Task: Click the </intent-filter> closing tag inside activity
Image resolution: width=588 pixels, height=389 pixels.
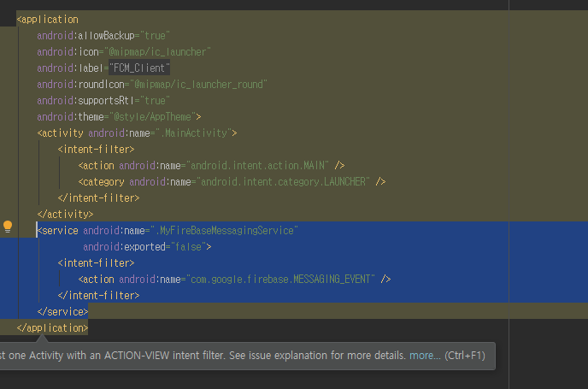Action: (x=98, y=198)
